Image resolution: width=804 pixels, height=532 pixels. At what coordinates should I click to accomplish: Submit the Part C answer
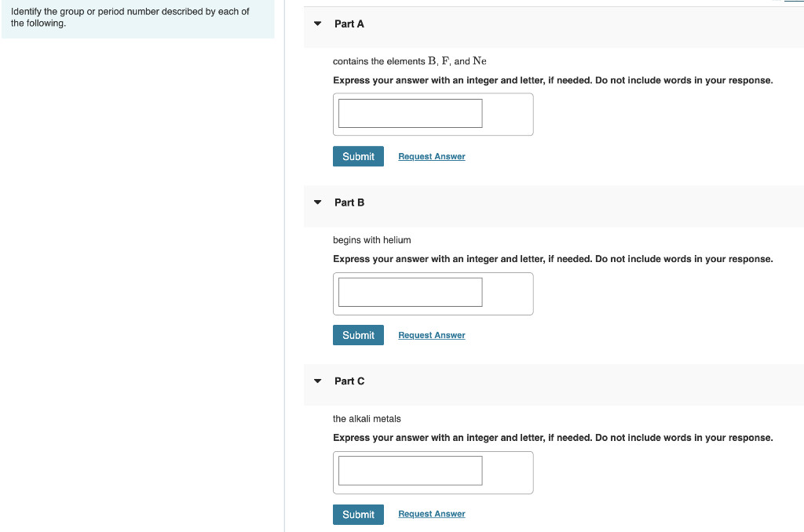[x=358, y=514]
